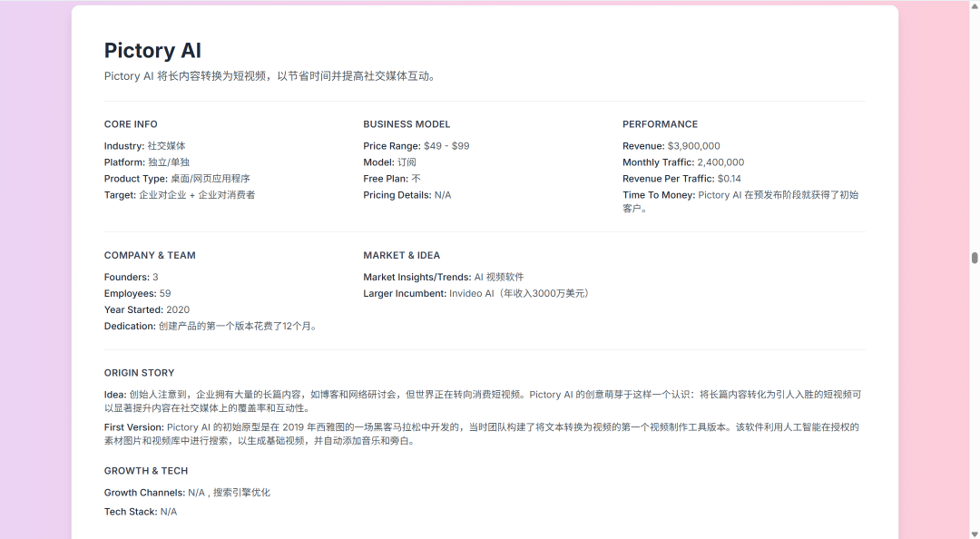Viewport: 980px width, 539px height.
Task: Click the Tech Stack: N/A line
Action: point(141,512)
